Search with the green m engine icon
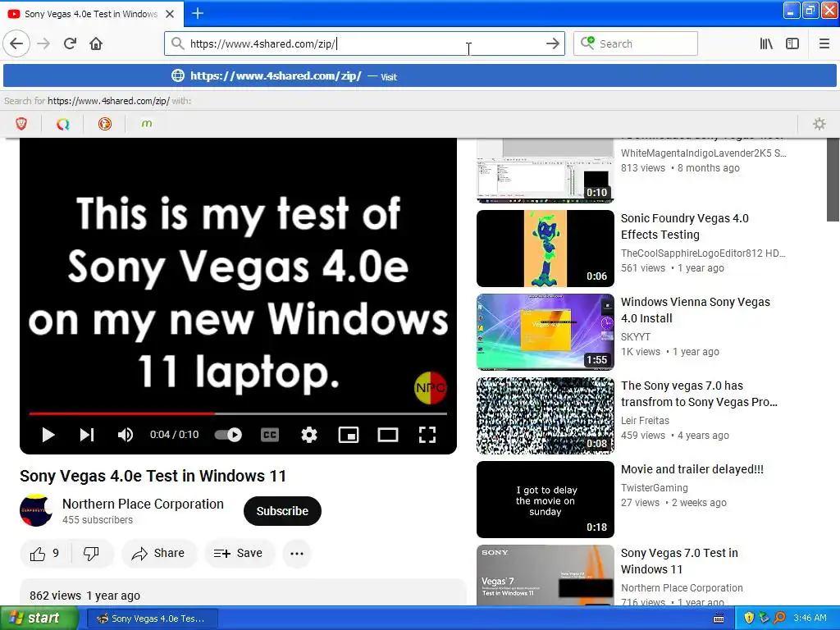840x630 pixels. tap(146, 124)
